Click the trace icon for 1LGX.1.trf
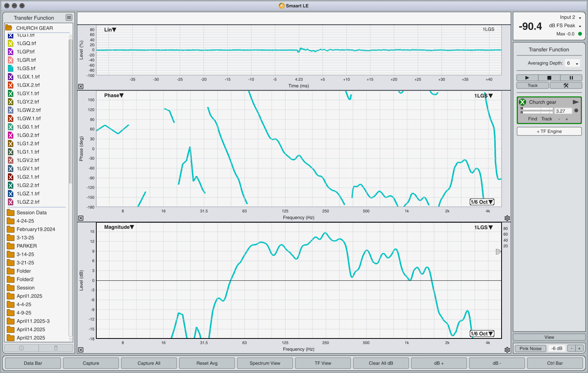The height and width of the screenshot is (373, 588). coord(11,77)
